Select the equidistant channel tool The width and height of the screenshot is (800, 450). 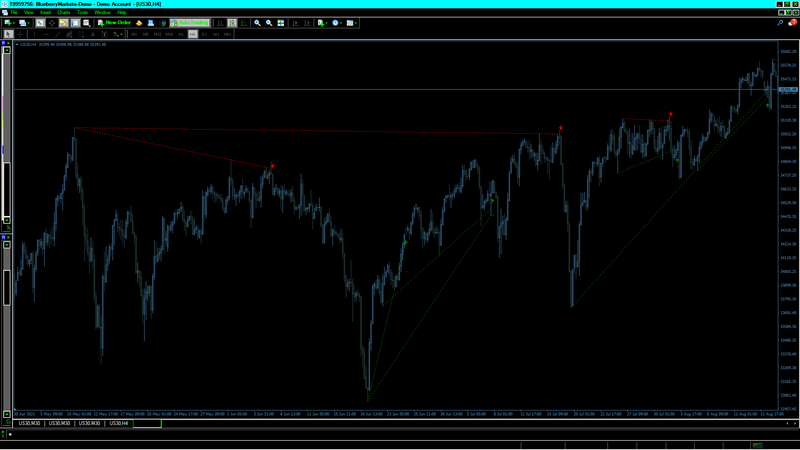point(69,34)
